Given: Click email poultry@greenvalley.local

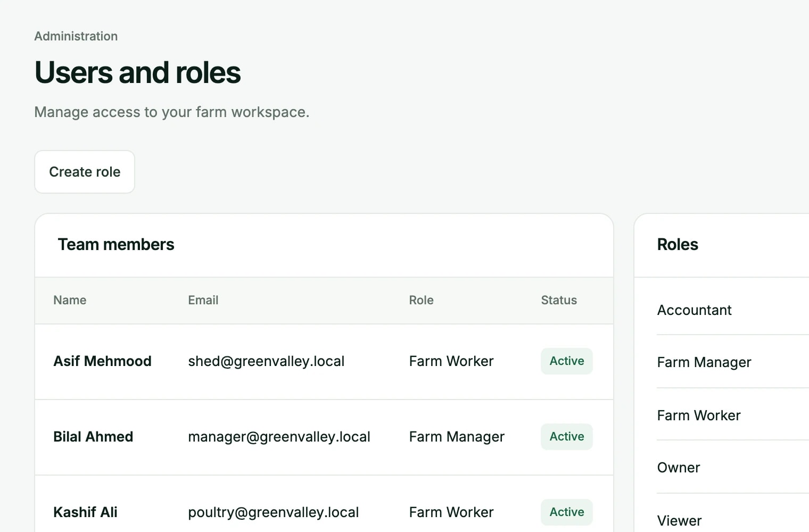Looking at the screenshot, I should (274, 512).
